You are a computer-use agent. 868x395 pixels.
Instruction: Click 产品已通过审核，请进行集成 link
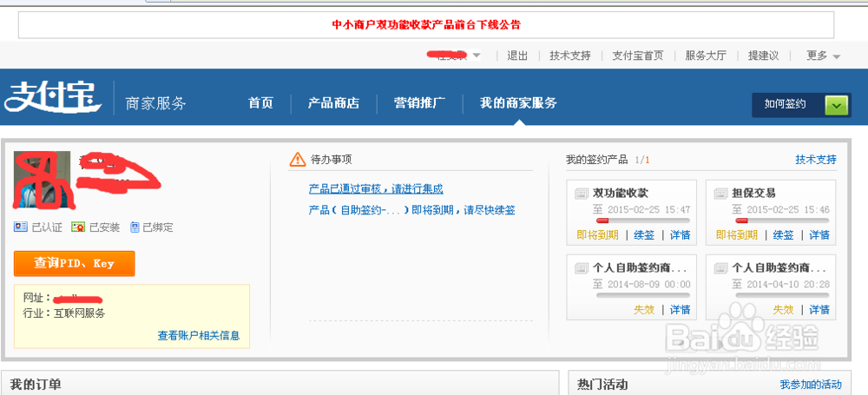[x=376, y=189]
